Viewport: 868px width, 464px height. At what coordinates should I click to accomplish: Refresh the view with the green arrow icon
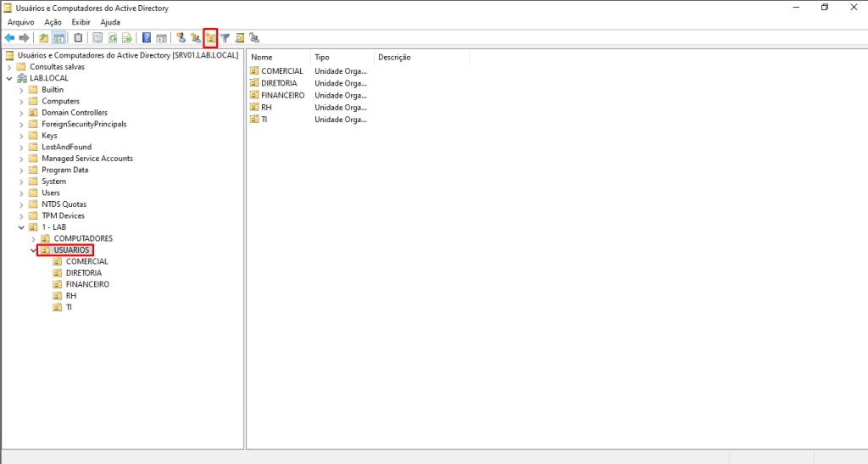point(113,37)
